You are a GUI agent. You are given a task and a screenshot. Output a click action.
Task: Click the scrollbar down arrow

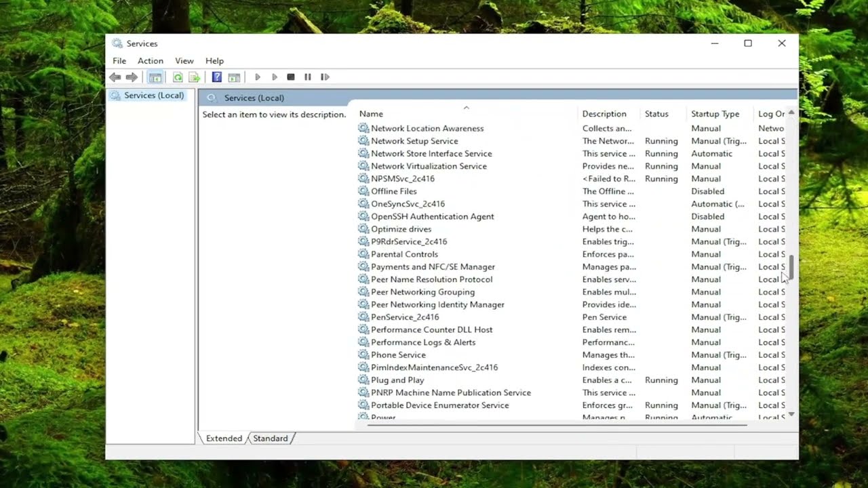(791, 413)
